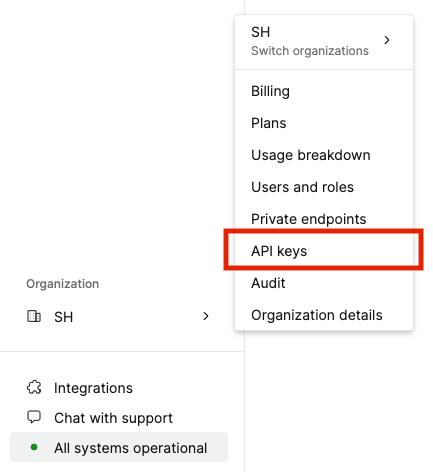Click the Integrations puzzle-piece icon

click(34, 388)
